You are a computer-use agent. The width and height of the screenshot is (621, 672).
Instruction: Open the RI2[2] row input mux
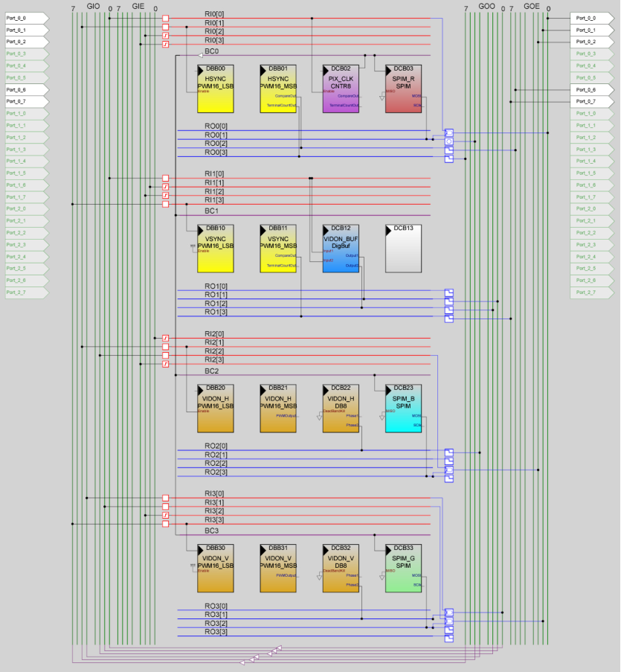166,355
